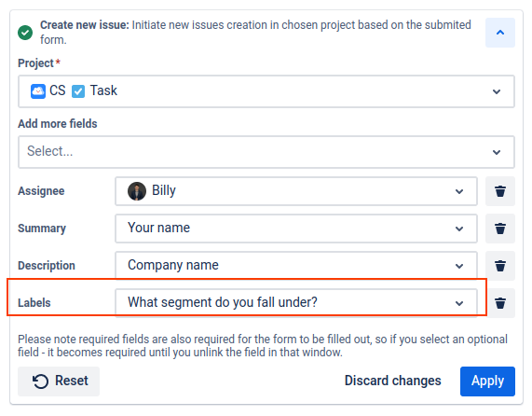Collapse the Create new issue section
This screenshot has width=532, height=416.
pyautogui.click(x=499, y=33)
